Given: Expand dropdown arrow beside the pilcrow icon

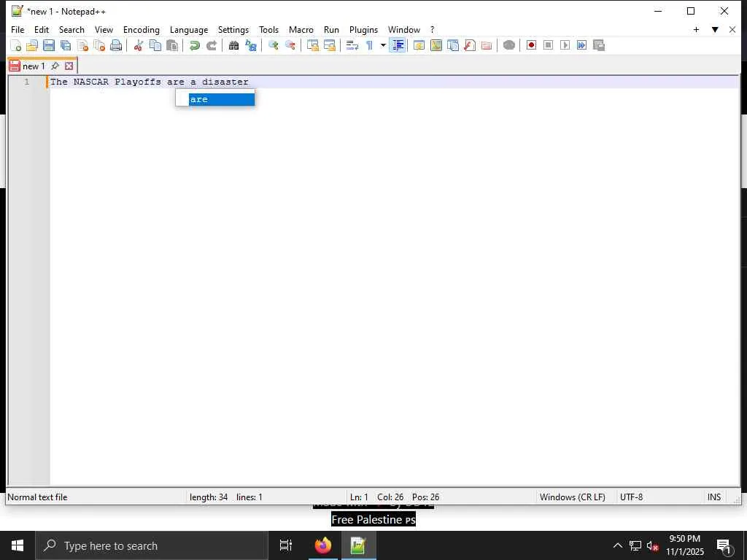Looking at the screenshot, I should (382, 45).
